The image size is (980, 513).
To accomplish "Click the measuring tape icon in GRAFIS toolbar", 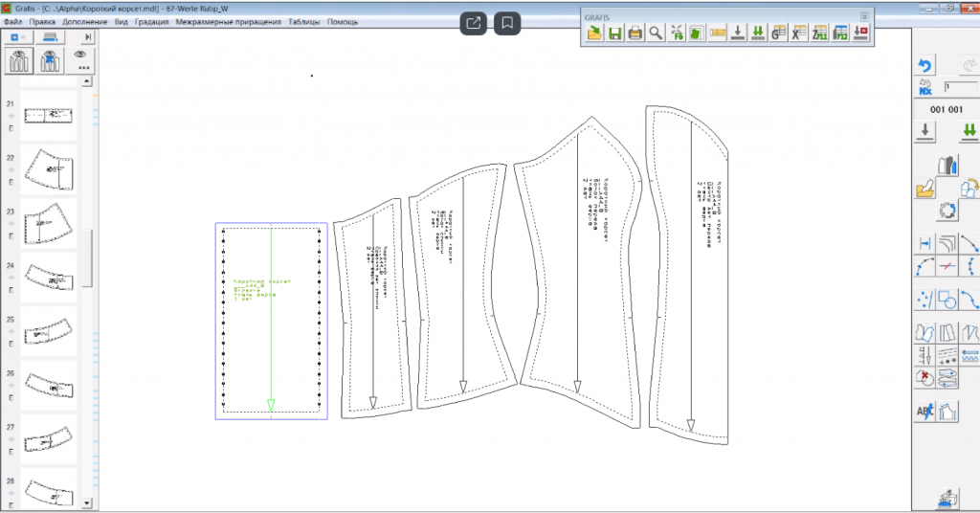I will [x=717, y=33].
